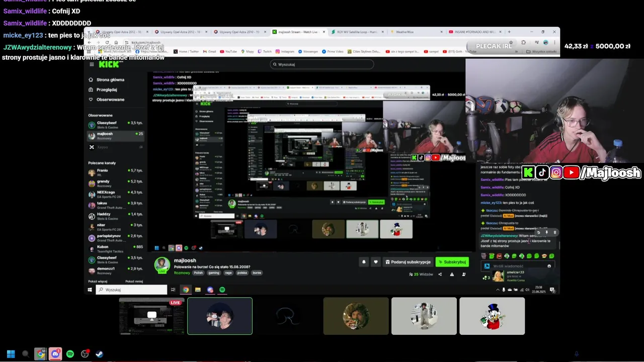Open recommended channel takuu
644x362 pixels.
pyautogui.click(x=116, y=205)
